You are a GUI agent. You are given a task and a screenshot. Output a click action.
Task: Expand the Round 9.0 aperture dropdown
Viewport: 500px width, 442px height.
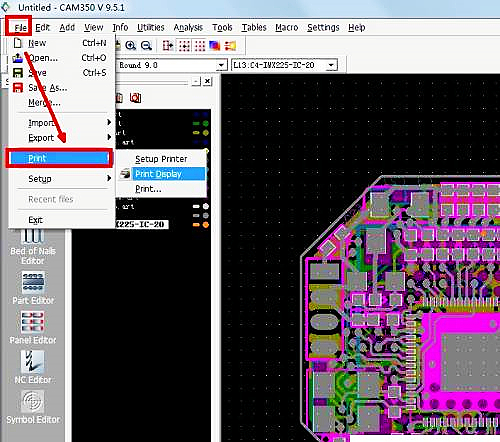[221, 65]
